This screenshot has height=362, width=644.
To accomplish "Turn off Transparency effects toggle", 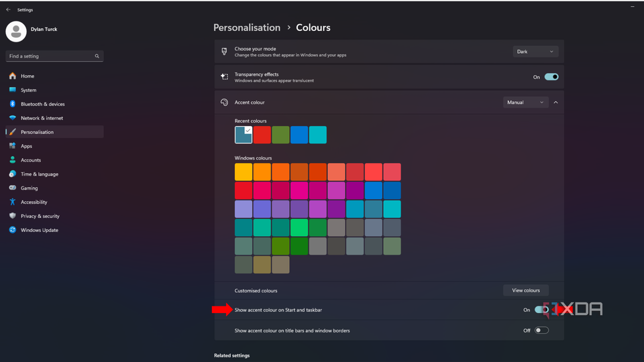I will pyautogui.click(x=551, y=77).
